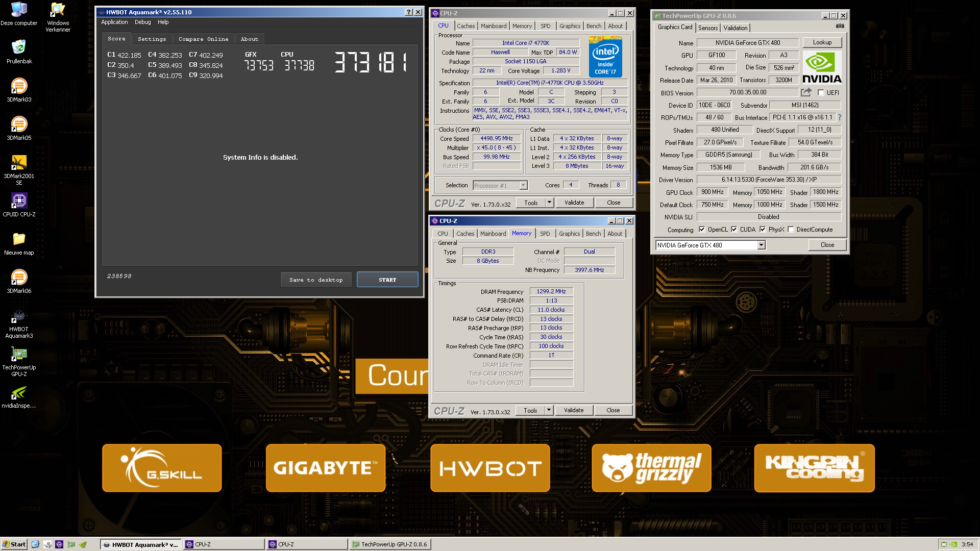This screenshot has width=980, height=551.
Task: Click Save to desktop button
Action: pyautogui.click(x=316, y=280)
